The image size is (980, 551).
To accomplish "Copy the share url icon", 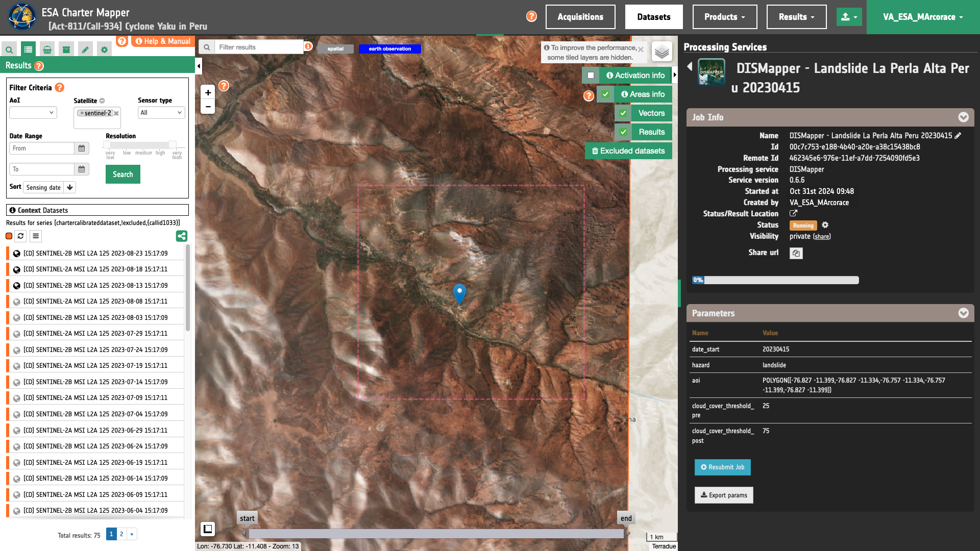I will click(x=796, y=253).
